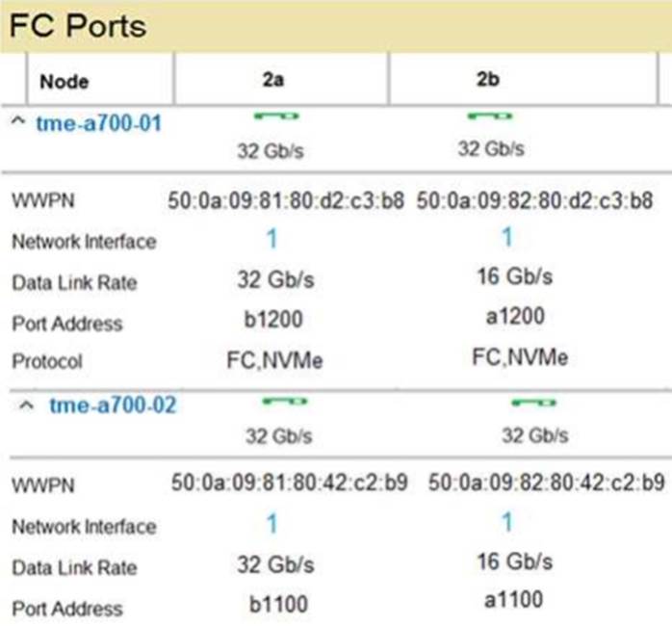The height and width of the screenshot is (626, 672).
Task: Collapse the tme-a700-02 node row
Action: [x=31, y=405]
